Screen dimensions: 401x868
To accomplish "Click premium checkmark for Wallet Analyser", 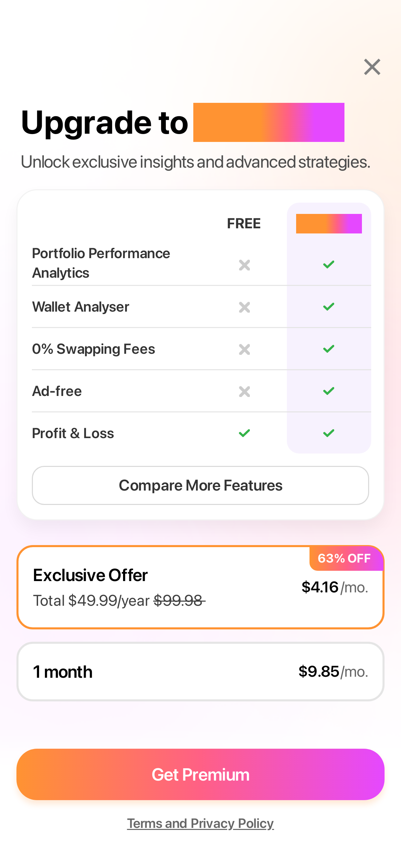I will click(x=329, y=306).
